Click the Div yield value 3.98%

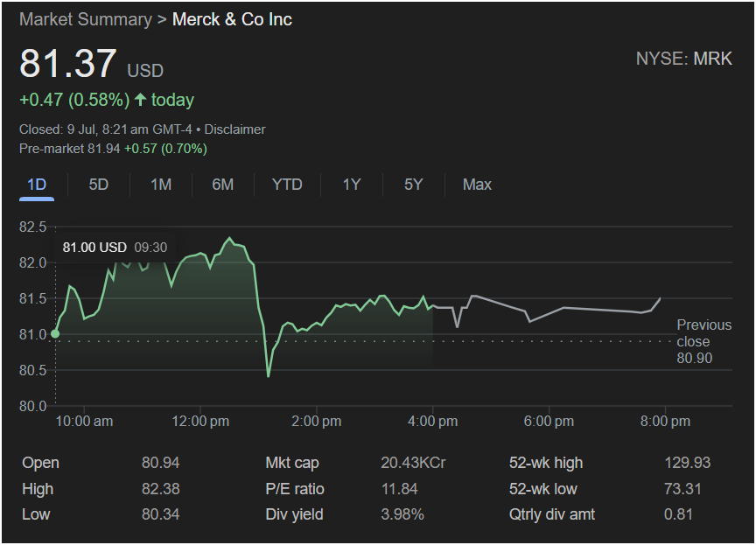[402, 514]
